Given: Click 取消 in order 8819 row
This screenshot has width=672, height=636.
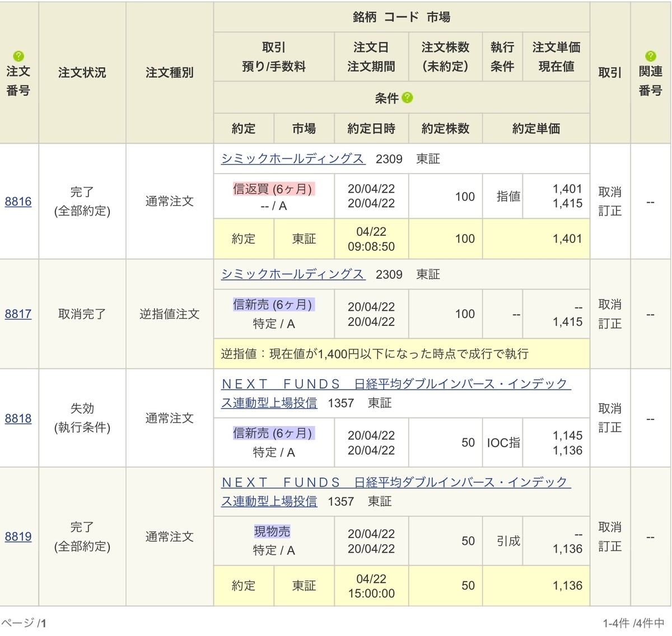Looking at the screenshot, I should coord(610,527).
